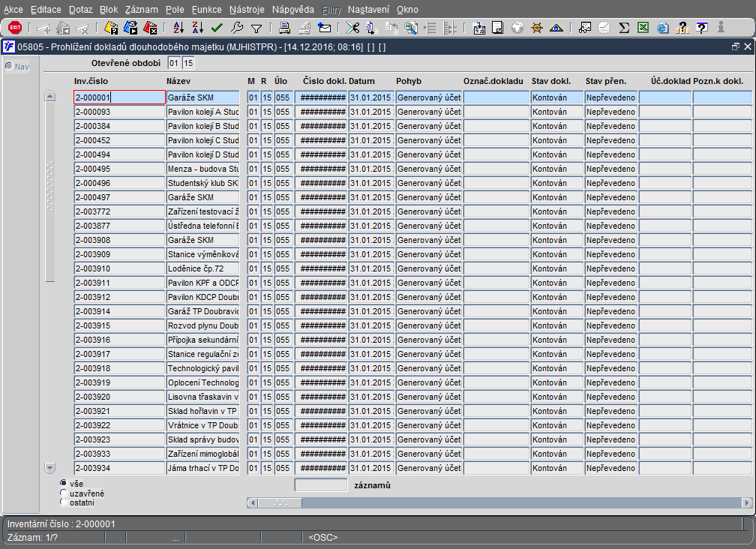Click the 'záznamů' record count field

(x=321, y=485)
